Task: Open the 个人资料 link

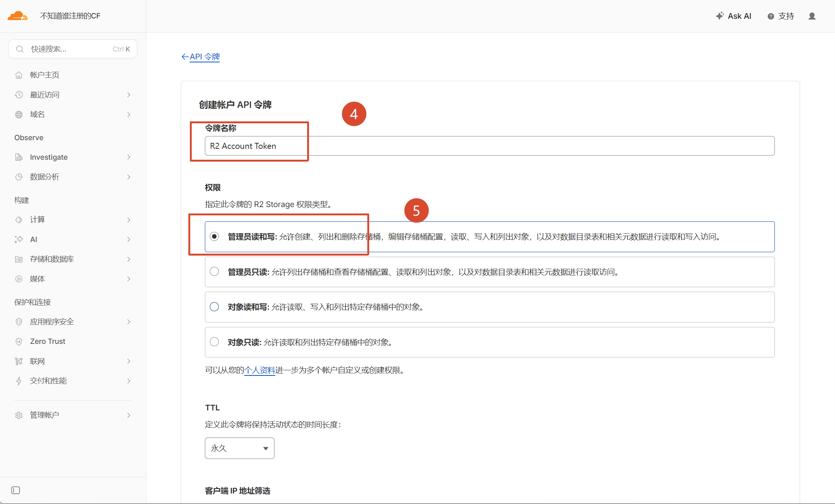Action: (x=260, y=370)
